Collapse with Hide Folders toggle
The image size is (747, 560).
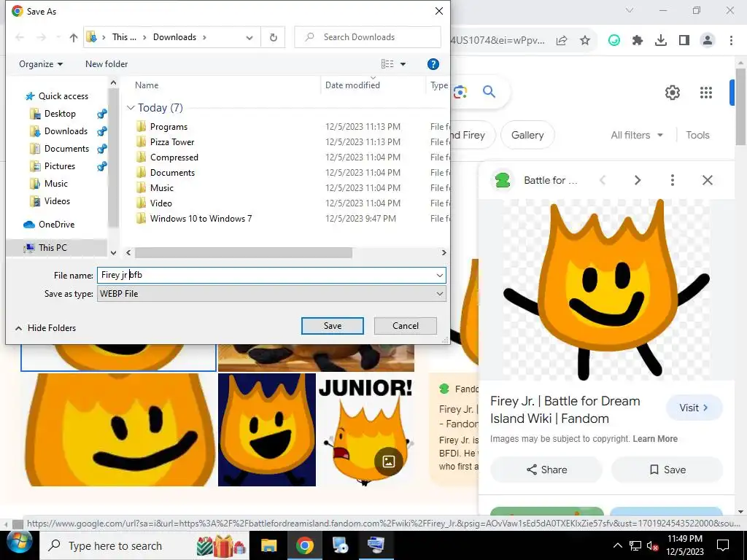coord(45,328)
